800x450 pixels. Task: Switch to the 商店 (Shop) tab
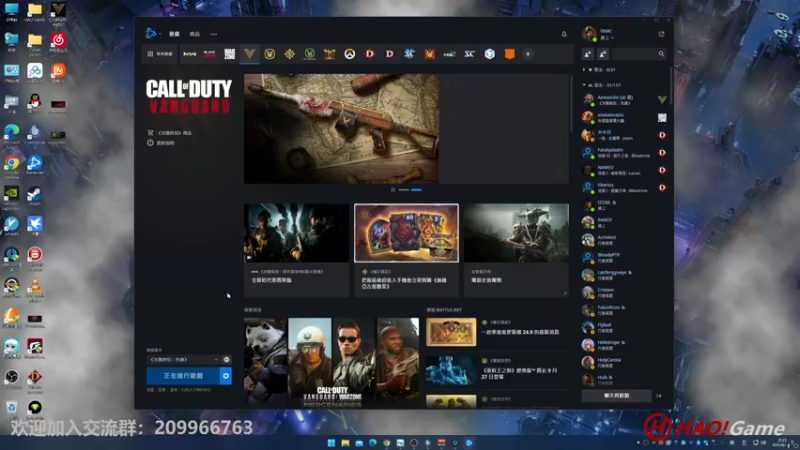[195, 34]
